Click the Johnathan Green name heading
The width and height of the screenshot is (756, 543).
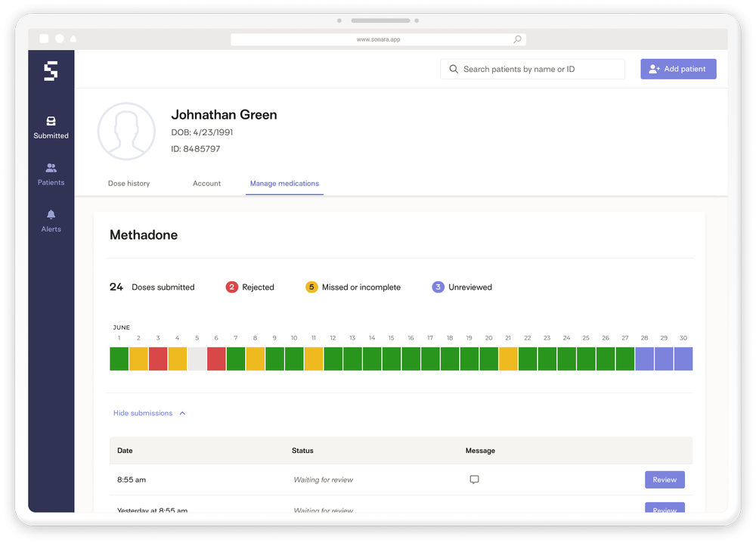[225, 115]
